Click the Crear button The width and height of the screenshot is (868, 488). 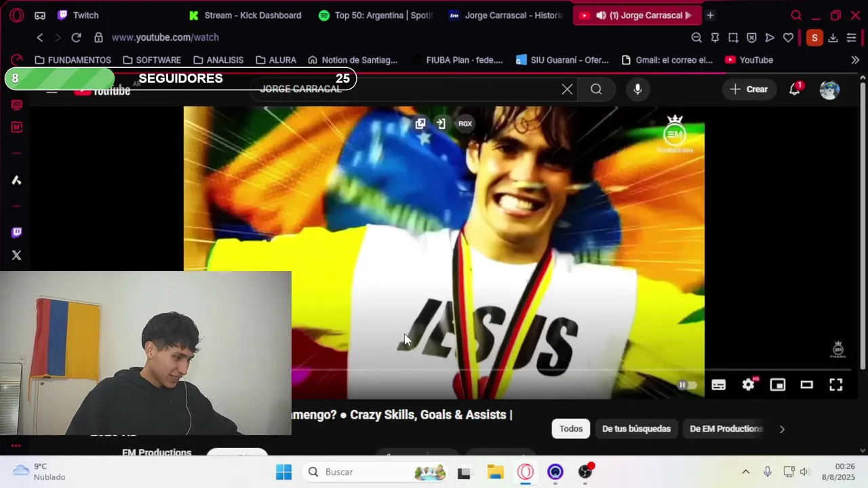[x=749, y=89]
